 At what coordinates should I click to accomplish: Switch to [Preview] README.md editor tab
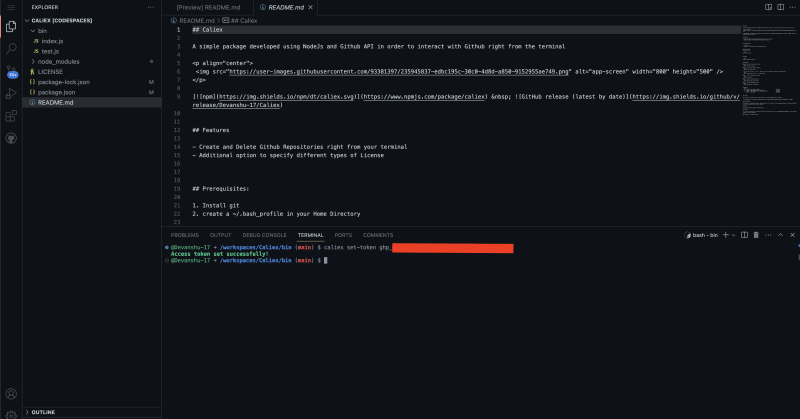(x=208, y=7)
